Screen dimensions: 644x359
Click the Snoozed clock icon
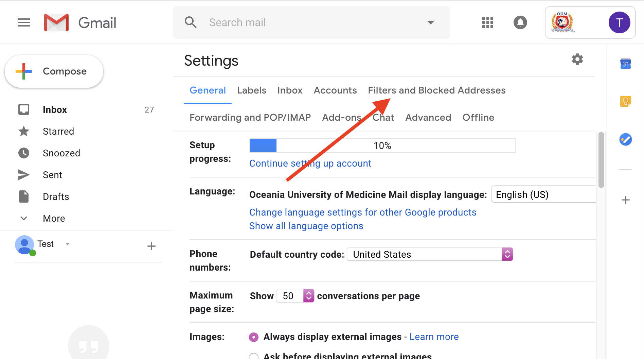pyautogui.click(x=24, y=153)
